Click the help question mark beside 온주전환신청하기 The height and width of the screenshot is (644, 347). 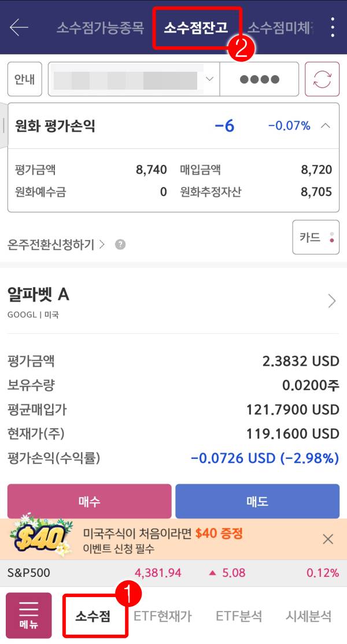click(120, 244)
